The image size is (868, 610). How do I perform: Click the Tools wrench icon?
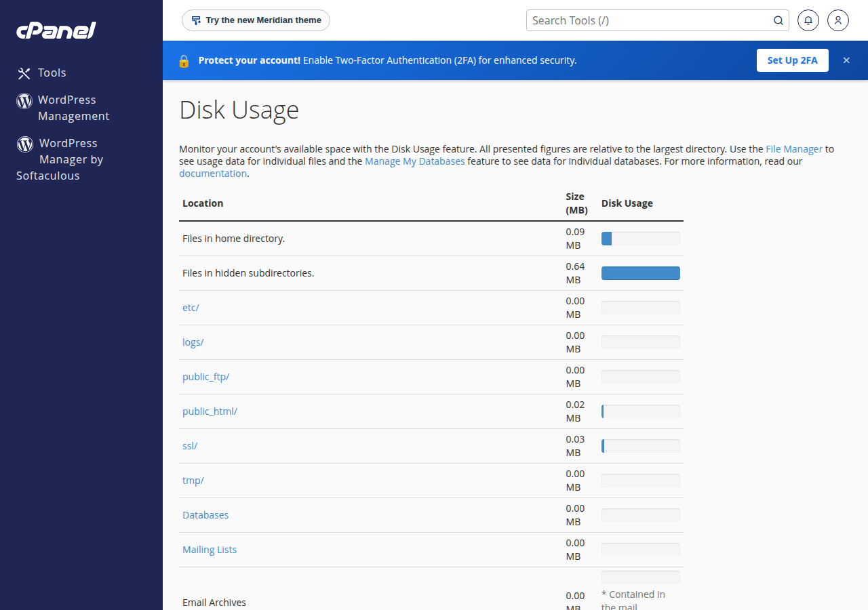pyautogui.click(x=24, y=73)
